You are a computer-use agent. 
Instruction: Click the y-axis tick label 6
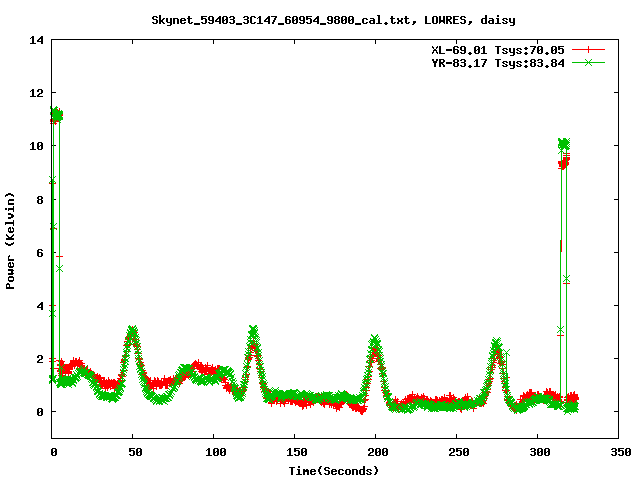pyautogui.click(x=40, y=253)
